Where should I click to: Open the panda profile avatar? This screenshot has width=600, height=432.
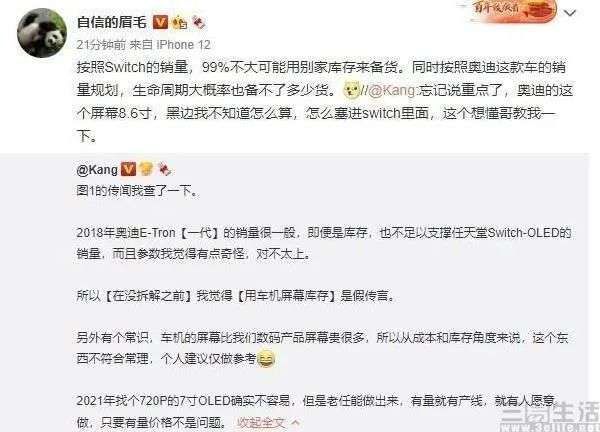42,33
